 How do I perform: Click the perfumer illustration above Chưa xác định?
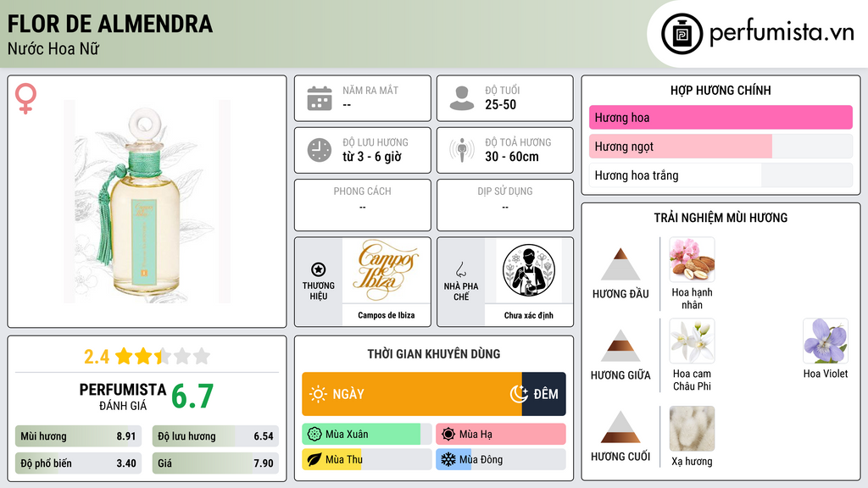pos(529,270)
